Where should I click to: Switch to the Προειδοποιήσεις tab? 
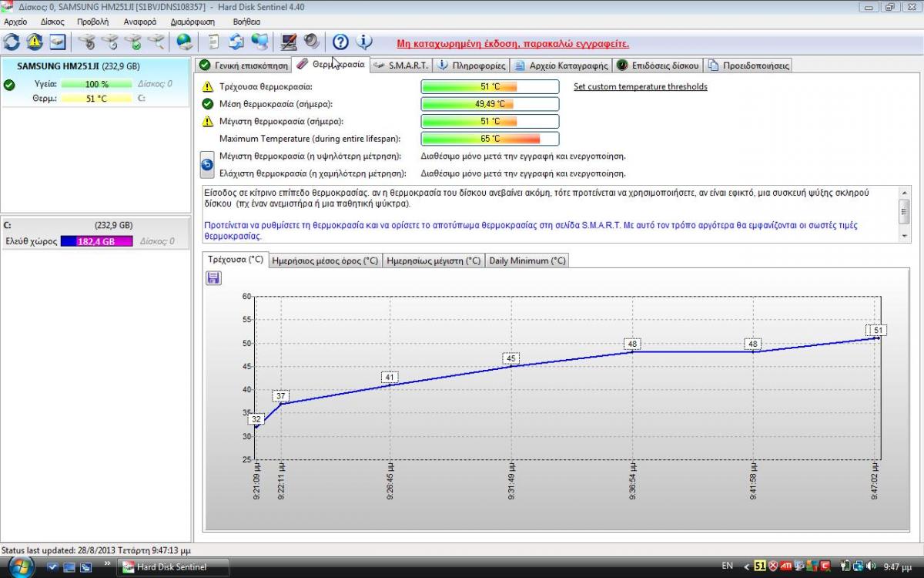pyautogui.click(x=748, y=66)
